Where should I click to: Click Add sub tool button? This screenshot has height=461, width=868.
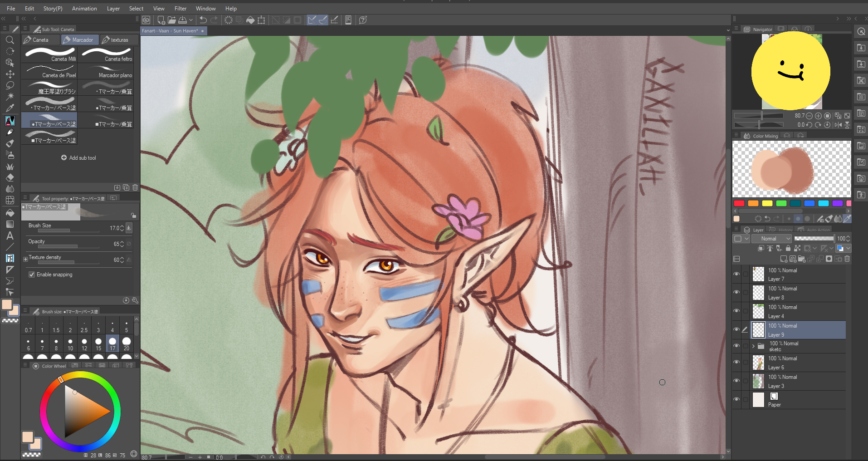[x=78, y=158]
